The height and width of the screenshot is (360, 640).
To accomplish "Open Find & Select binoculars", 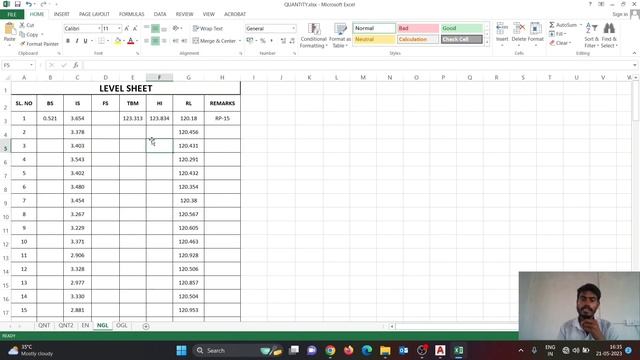I will point(609,35).
